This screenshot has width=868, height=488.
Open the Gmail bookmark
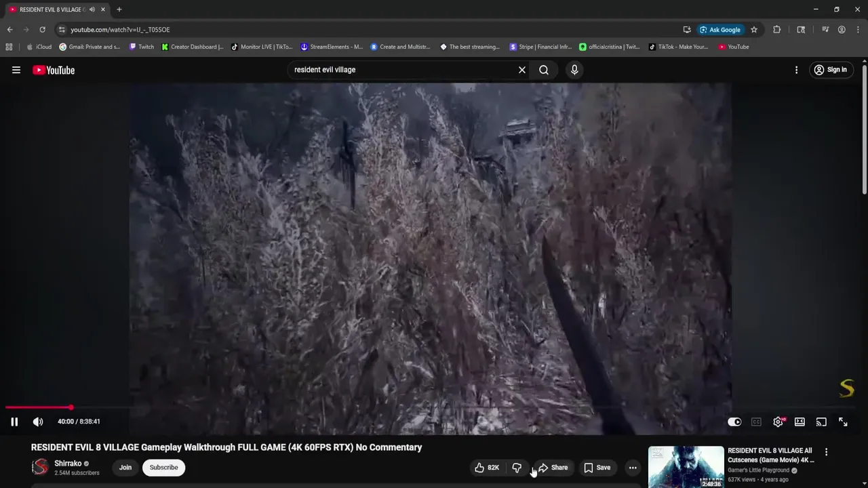pos(90,47)
